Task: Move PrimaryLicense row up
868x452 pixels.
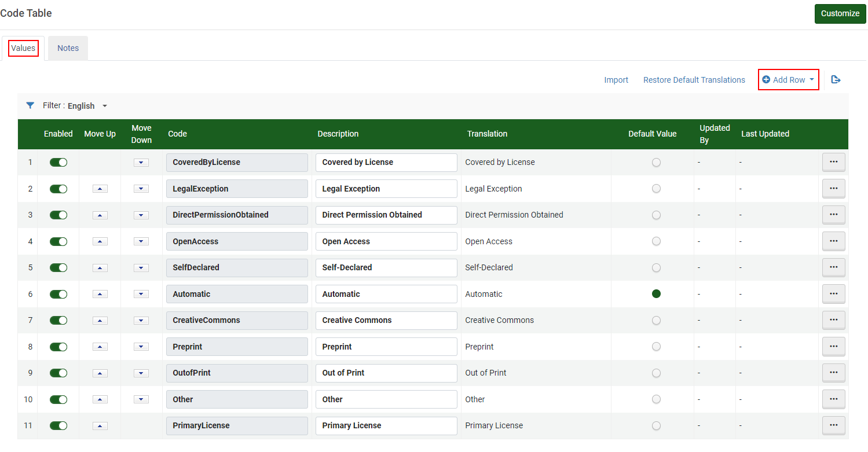Action: (x=100, y=426)
